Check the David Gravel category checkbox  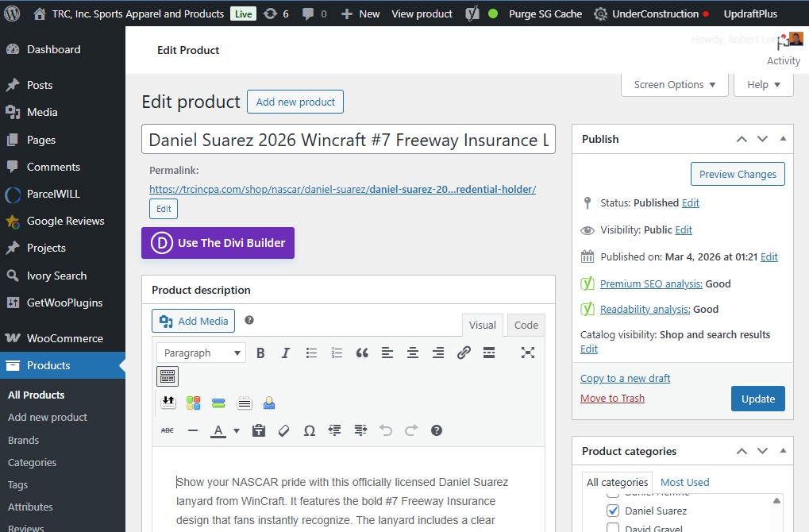(613, 528)
